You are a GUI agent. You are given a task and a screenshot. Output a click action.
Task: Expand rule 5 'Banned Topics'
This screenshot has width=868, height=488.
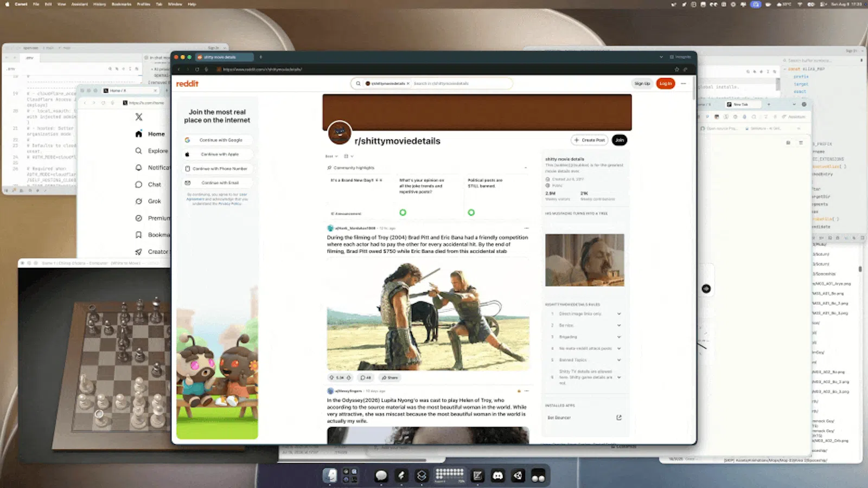(x=619, y=360)
